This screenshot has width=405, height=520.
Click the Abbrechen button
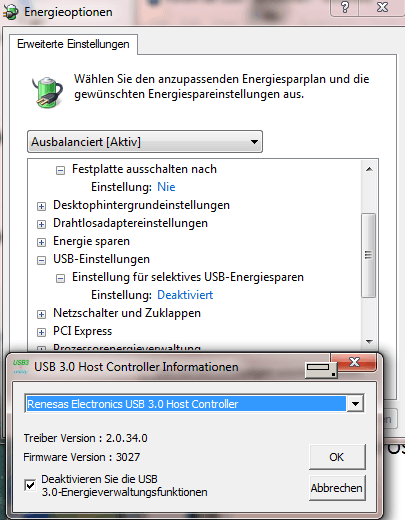[x=337, y=488]
